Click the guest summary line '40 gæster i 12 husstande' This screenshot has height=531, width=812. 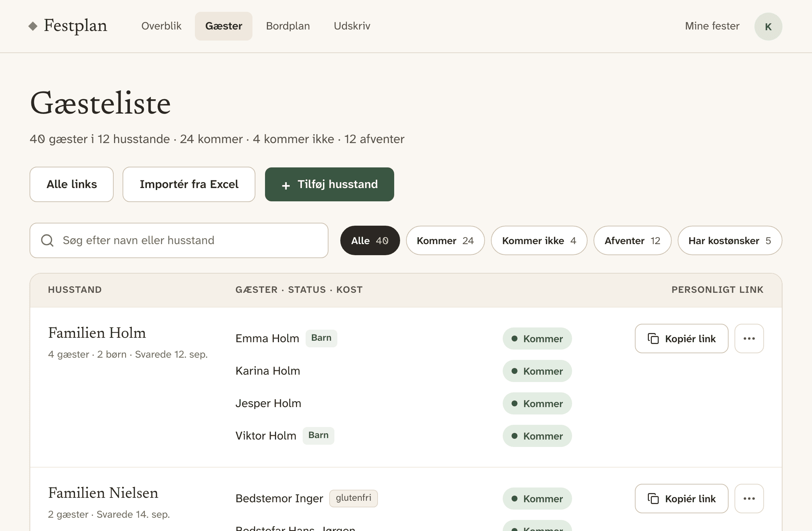(x=100, y=139)
